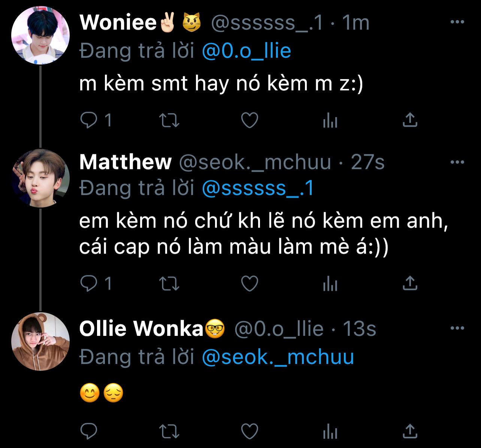Reply to Woniee's tweet
This screenshot has height=448, width=481.
point(89,120)
